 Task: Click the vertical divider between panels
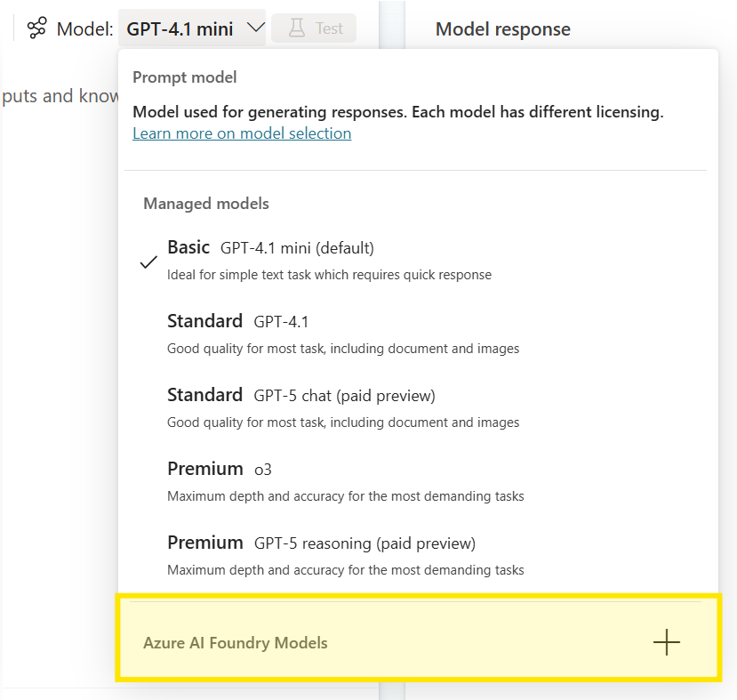[392, 24]
